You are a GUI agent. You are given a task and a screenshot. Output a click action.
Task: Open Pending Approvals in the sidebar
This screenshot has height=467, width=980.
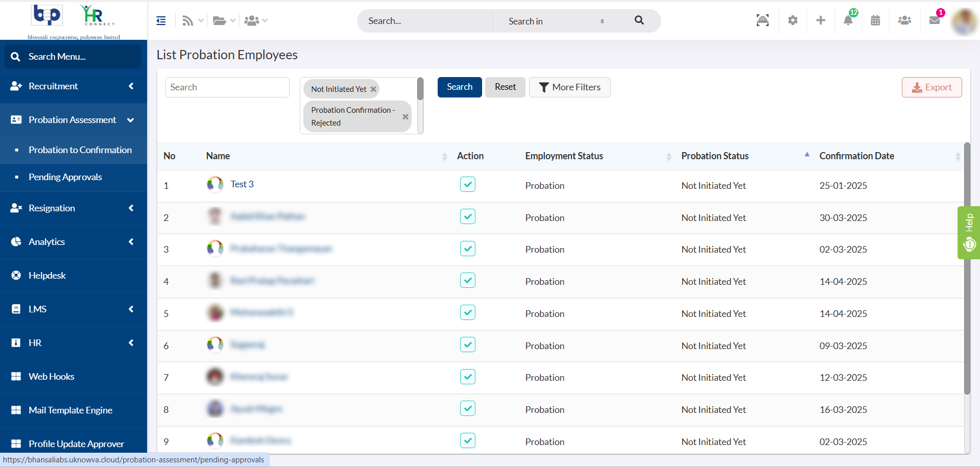pos(65,177)
